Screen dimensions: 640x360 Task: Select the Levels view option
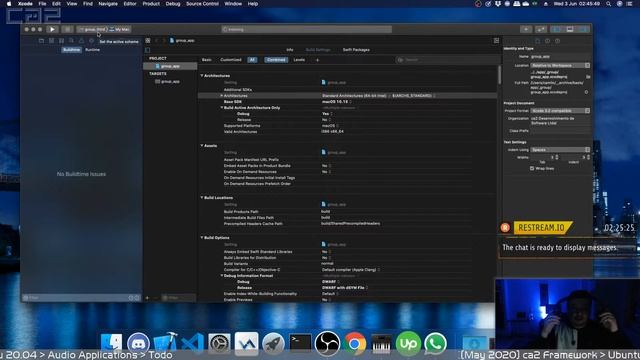tap(299, 60)
